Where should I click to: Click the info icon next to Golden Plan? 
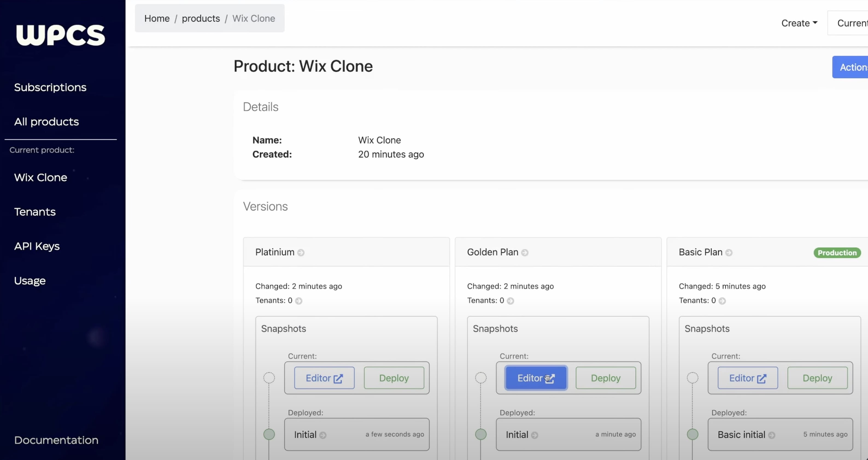pyautogui.click(x=525, y=253)
